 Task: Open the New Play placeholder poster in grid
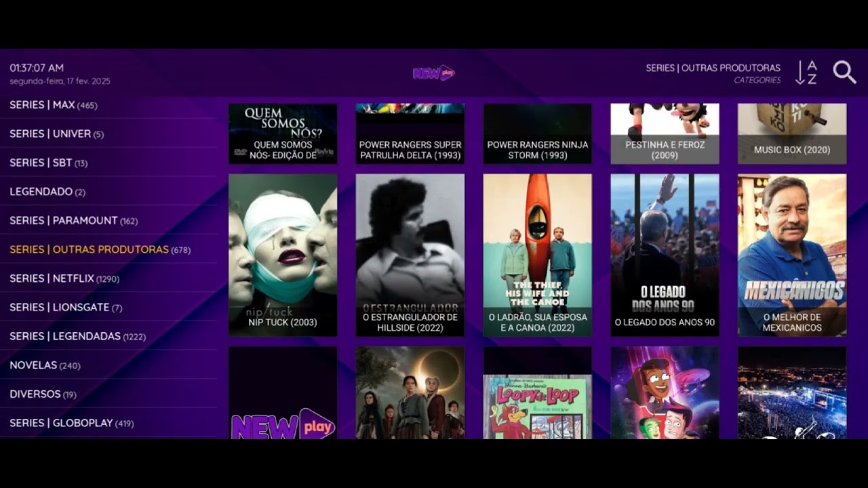coord(283,393)
